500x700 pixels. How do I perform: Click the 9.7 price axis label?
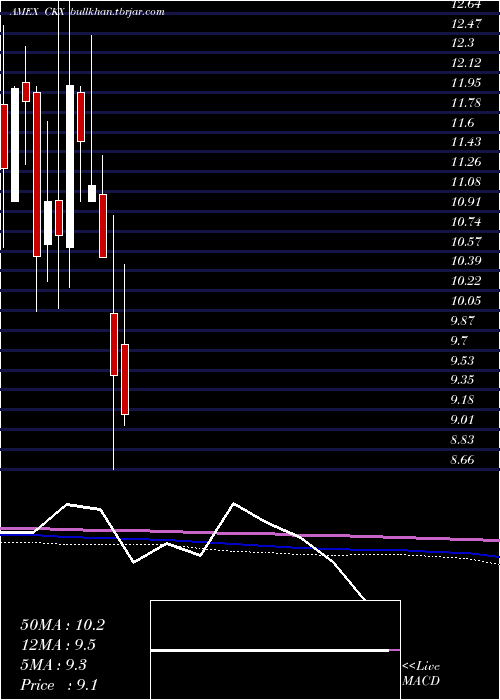[x=459, y=341]
